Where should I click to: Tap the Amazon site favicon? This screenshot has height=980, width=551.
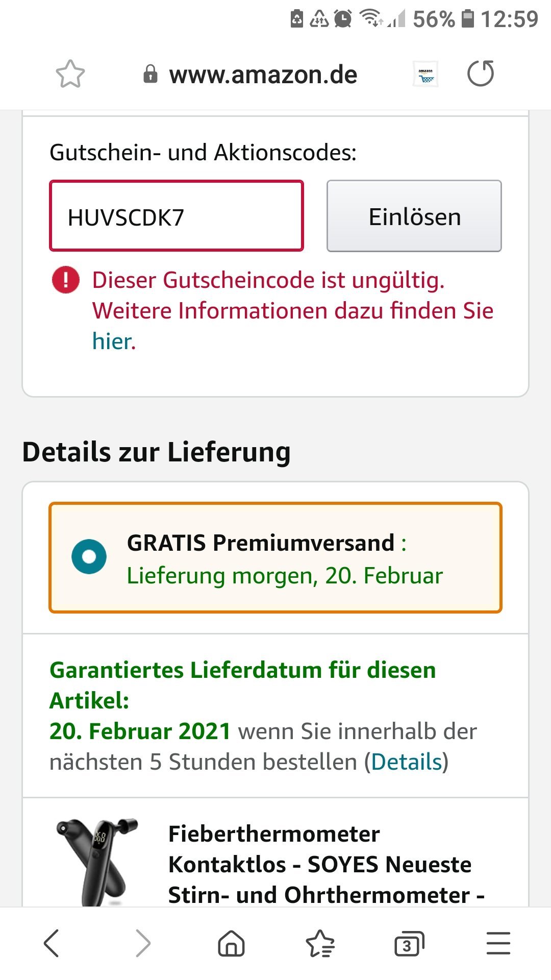425,75
